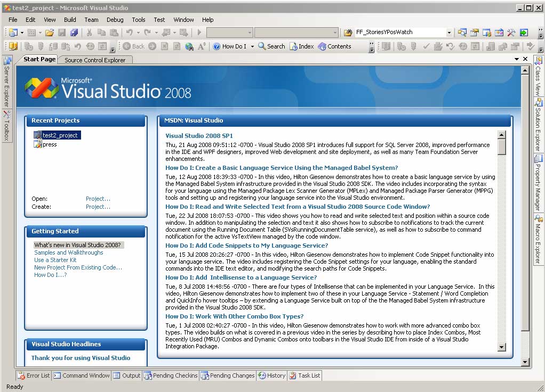Open the press recent project
Image resolution: width=545 pixels, height=392 pixels.
45,144
